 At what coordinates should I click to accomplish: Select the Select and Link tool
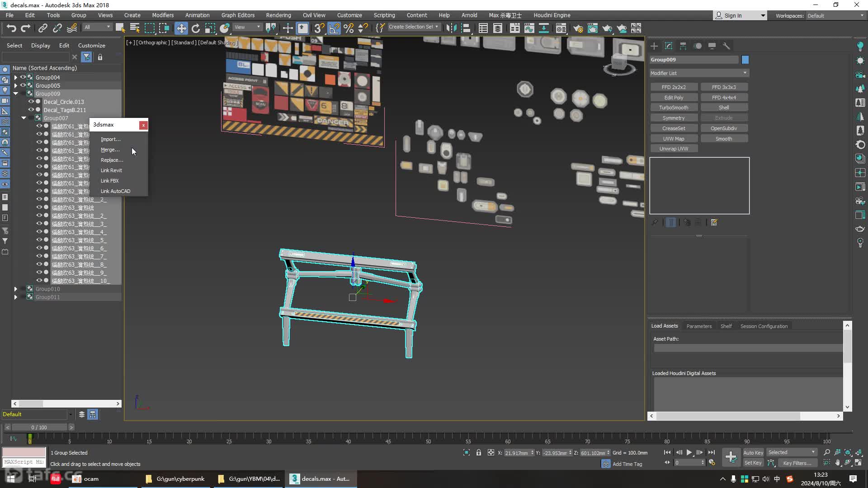click(42, 28)
